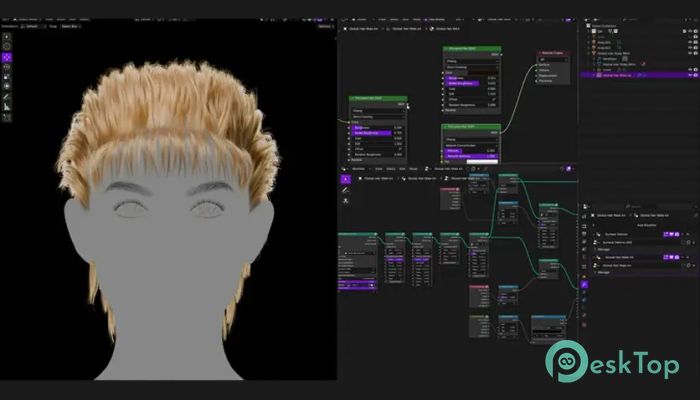
Task: Toggle eye icon on first outliner collection row
Action: click(690, 31)
